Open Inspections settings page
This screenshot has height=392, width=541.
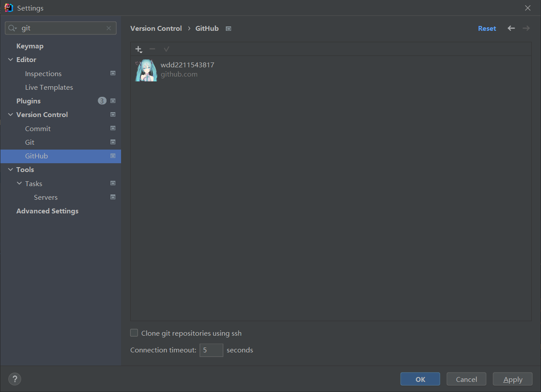point(43,73)
